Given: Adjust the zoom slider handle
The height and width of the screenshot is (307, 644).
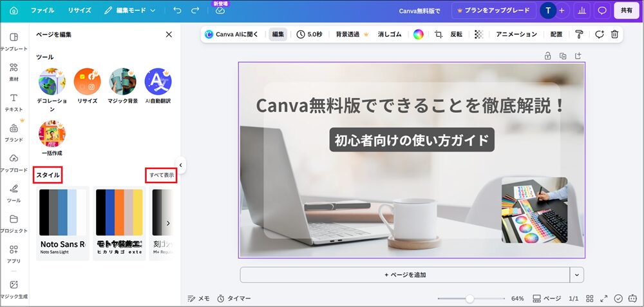Looking at the screenshot, I should tap(469, 299).
